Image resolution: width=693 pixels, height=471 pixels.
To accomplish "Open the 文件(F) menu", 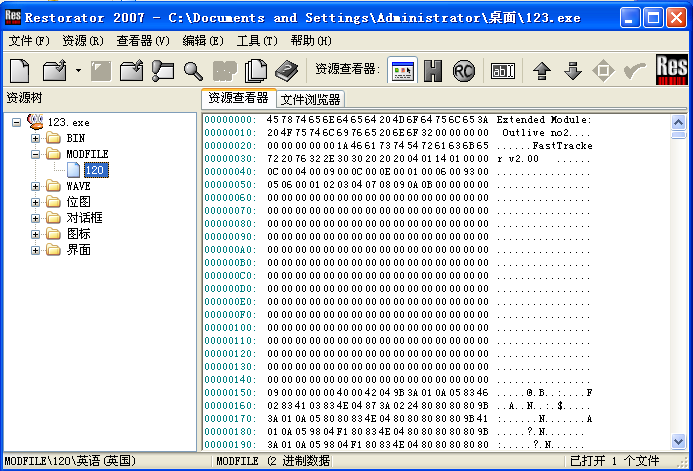I will click(29, 41).
